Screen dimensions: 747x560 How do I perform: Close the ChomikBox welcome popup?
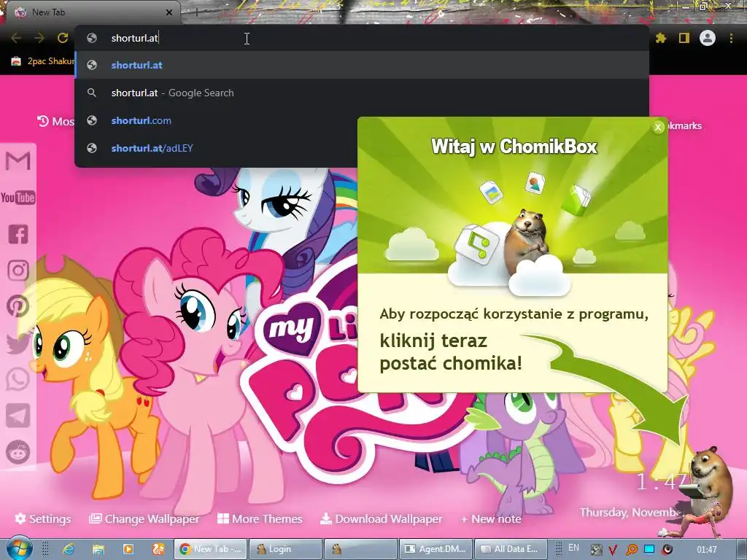[658, 127]
